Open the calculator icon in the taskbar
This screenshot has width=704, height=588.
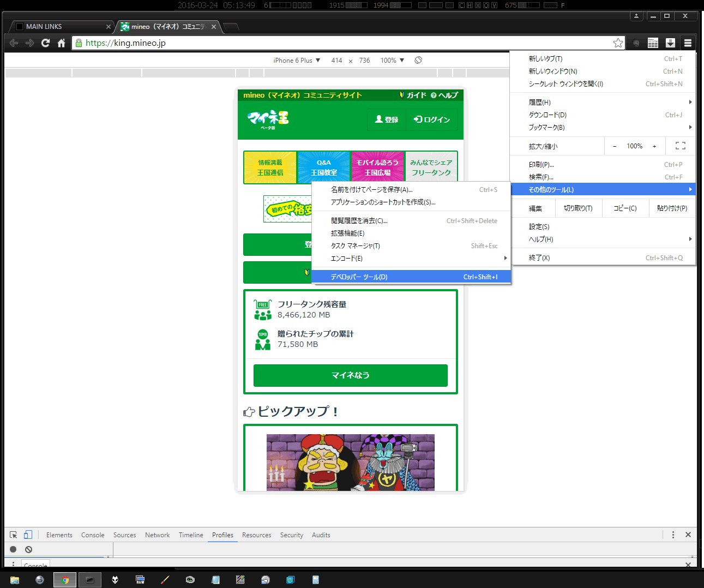[x=316, y=580]
